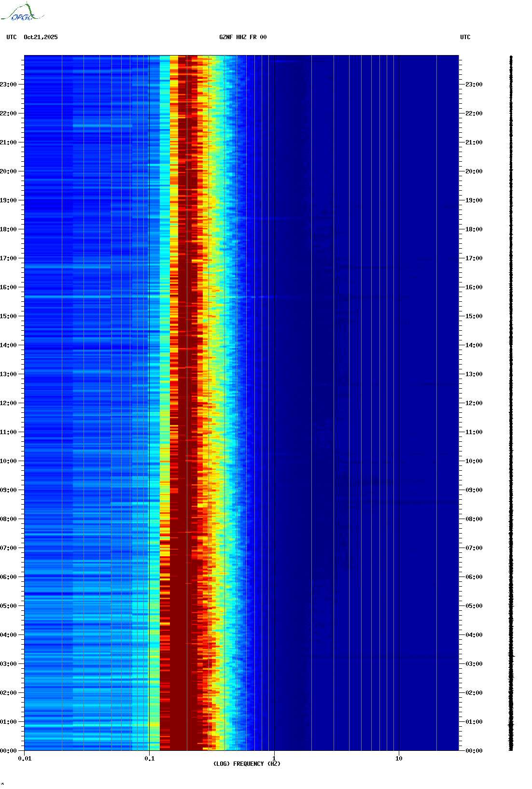Click the 12:00 mark on right time axis
Screen dimensions: 532x789
(x=474, y=403)
